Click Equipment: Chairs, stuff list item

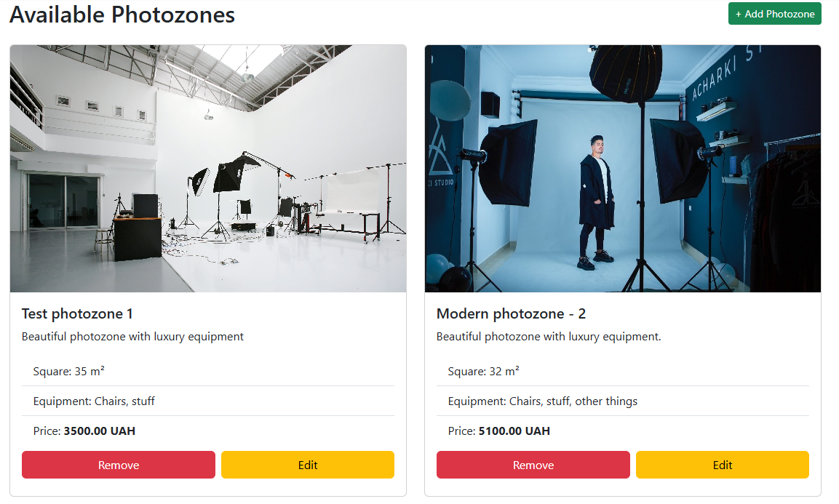point(208,401)
